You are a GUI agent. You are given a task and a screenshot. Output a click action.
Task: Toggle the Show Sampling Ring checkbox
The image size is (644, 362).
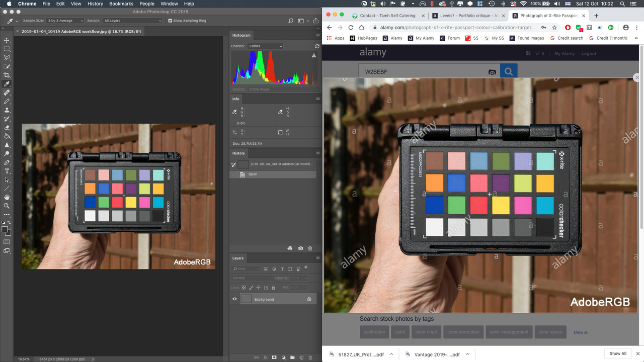pos(170,21)
